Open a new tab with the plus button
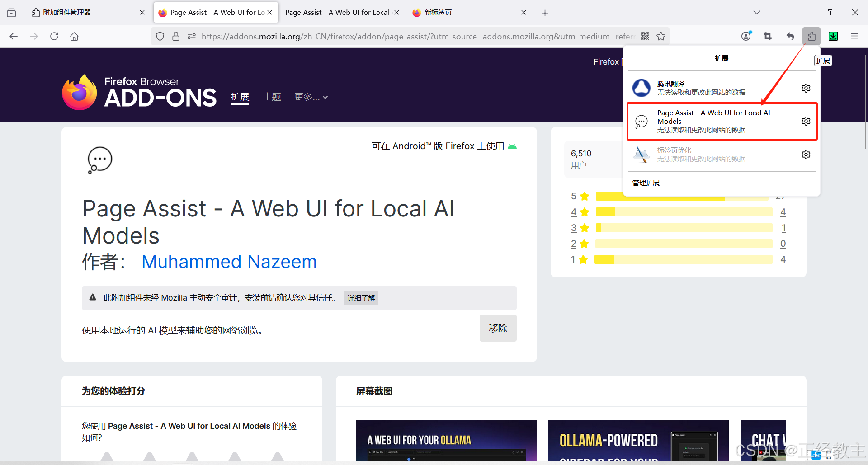The image size is (868, 465). coord(545,13)
